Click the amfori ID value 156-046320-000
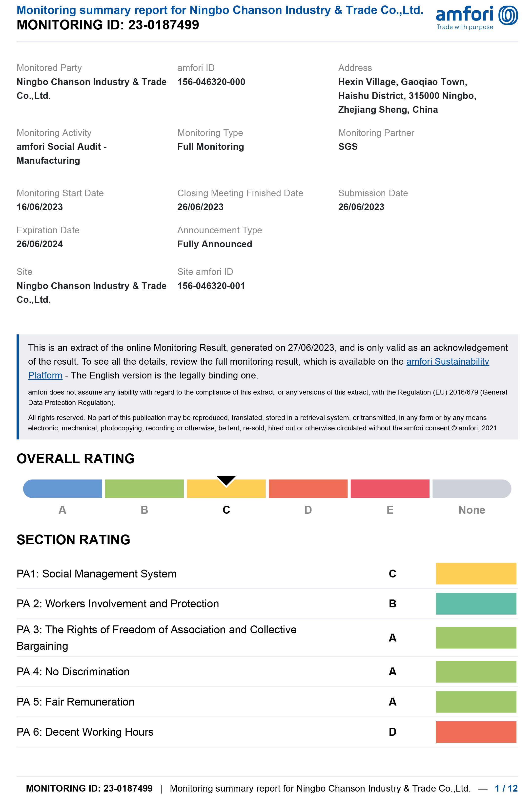This screenshot has height=797, width=532. pos(211,82)
